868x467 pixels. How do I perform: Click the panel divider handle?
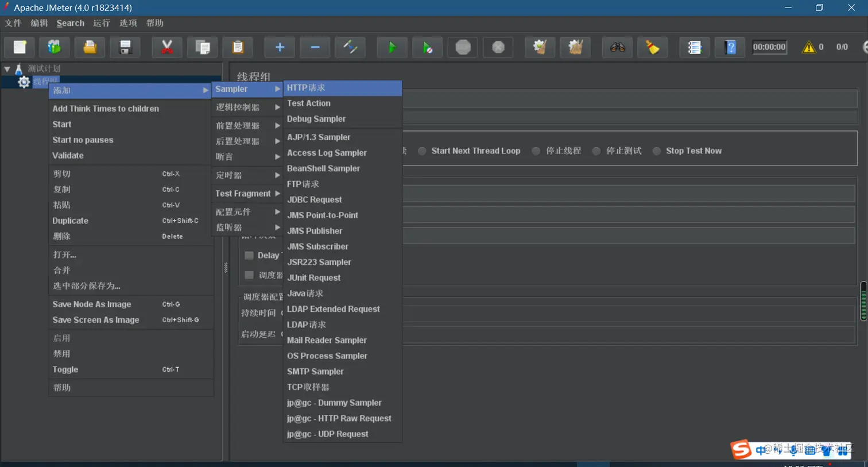[x=226, y=268]
